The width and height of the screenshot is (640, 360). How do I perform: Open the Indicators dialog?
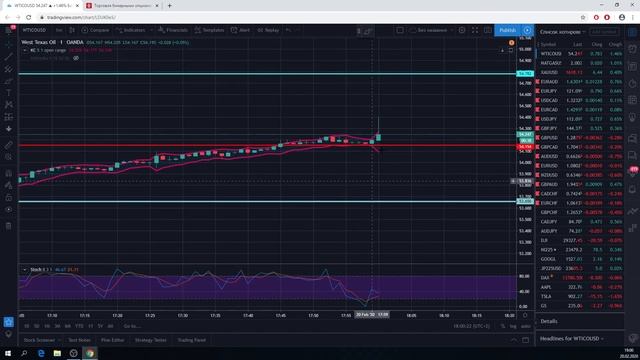point(130,30)
